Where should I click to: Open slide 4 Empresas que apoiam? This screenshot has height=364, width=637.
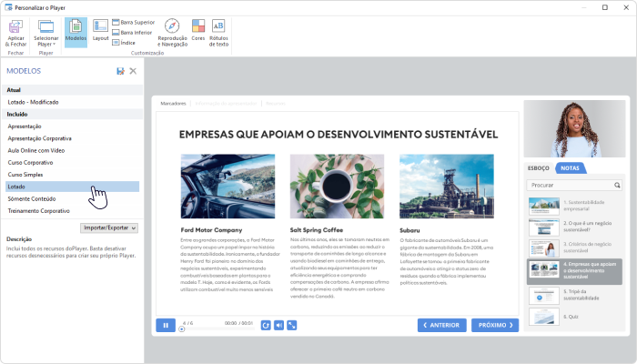pos(574,271)
